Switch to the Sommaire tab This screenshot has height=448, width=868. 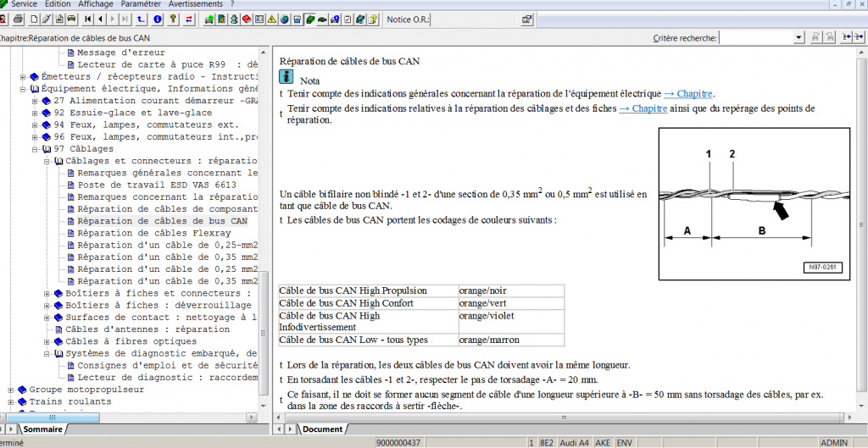coord(42,429)
